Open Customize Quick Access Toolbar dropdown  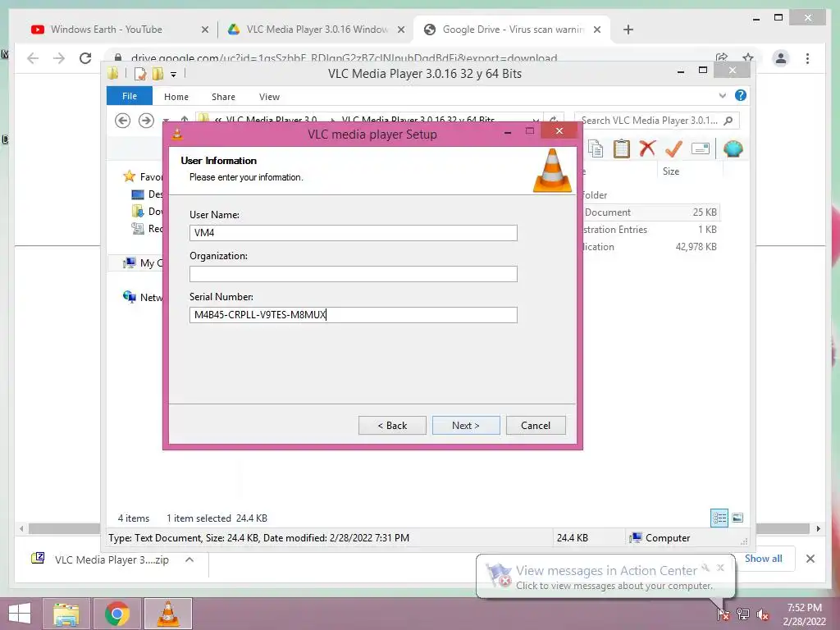(174, 75)
